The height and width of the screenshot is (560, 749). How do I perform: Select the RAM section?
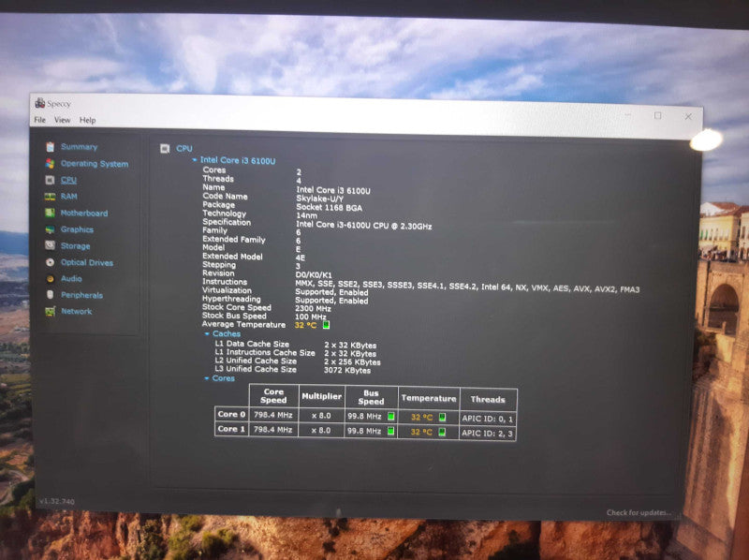pos(68,197)
